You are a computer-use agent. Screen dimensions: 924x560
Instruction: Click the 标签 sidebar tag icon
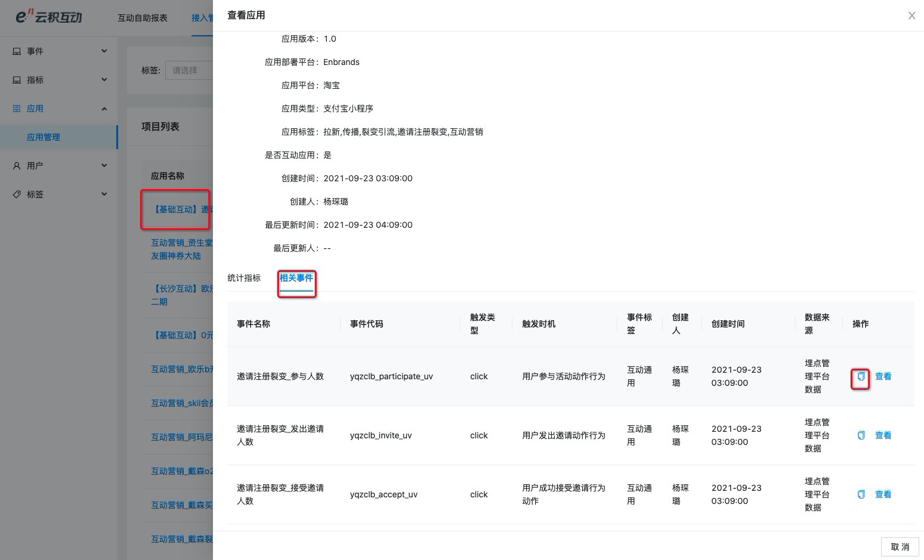tap(17, 194)
